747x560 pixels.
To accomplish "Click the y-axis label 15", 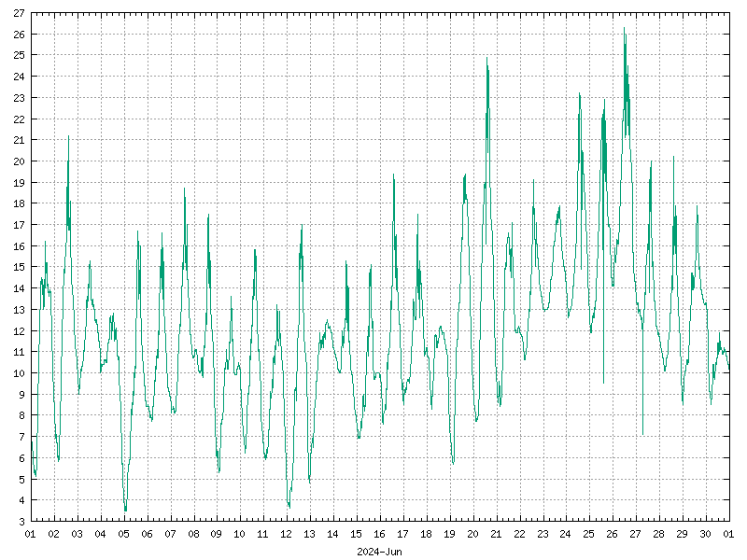I will click(19, 267).
